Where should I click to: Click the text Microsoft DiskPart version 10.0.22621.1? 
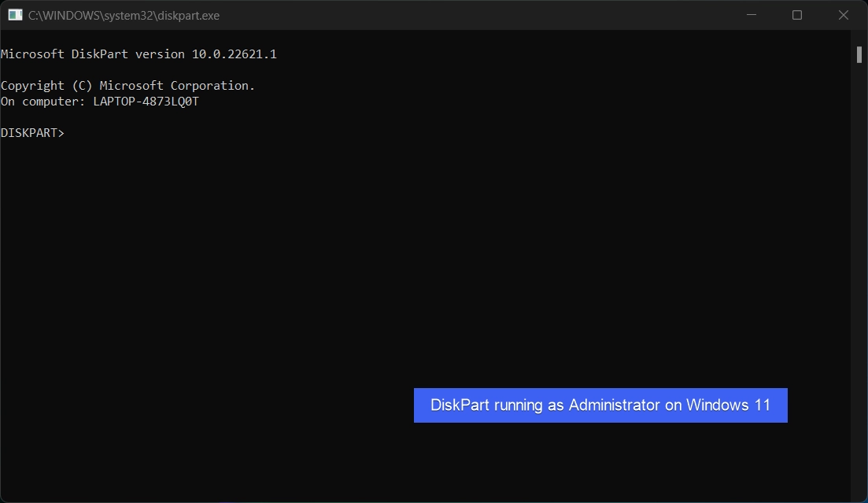click(x=139, y=54)
